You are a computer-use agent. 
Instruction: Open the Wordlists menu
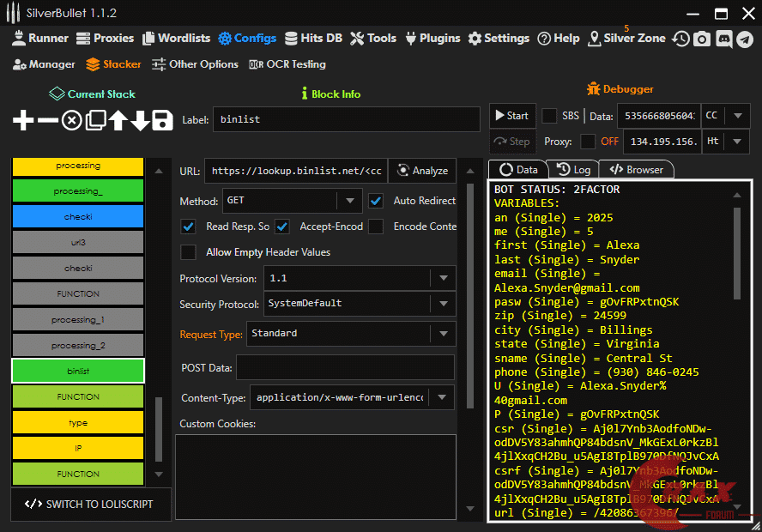[x=176, y=39]
